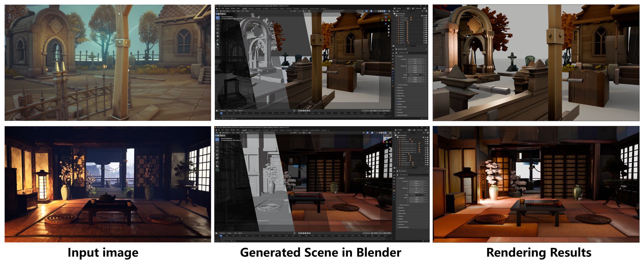Click the Add menu button in the castle viewport header
This screenshot has width=644, height=265.
tap(242, 133)
